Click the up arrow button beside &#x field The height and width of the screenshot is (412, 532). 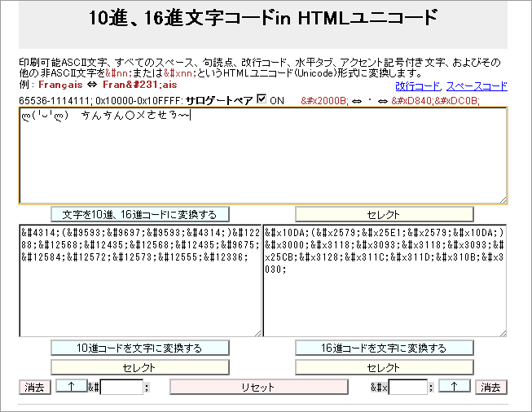[x=455, y=386]
